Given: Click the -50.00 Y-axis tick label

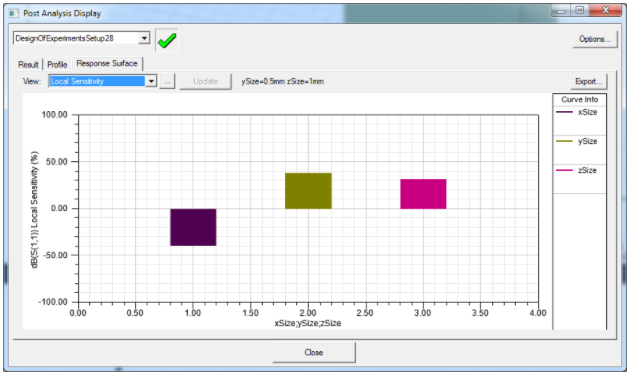Looking at the screenshot, I should pos(55,255).
